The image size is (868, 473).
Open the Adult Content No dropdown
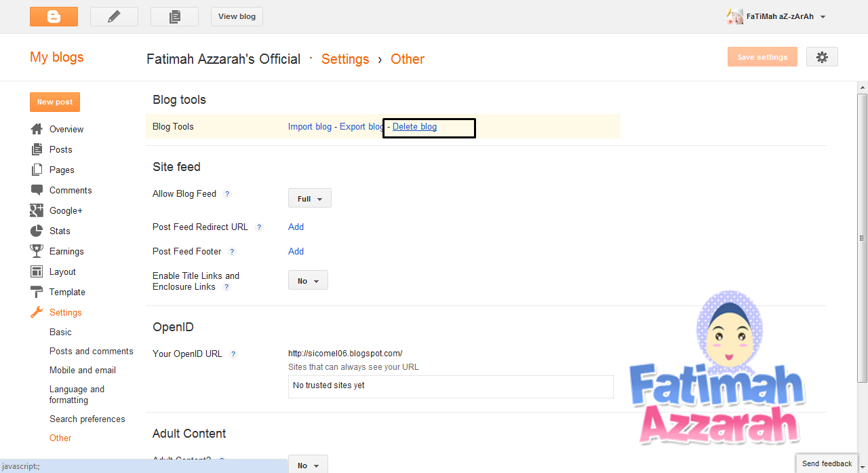pyautogui.click(x=308, y=465)
